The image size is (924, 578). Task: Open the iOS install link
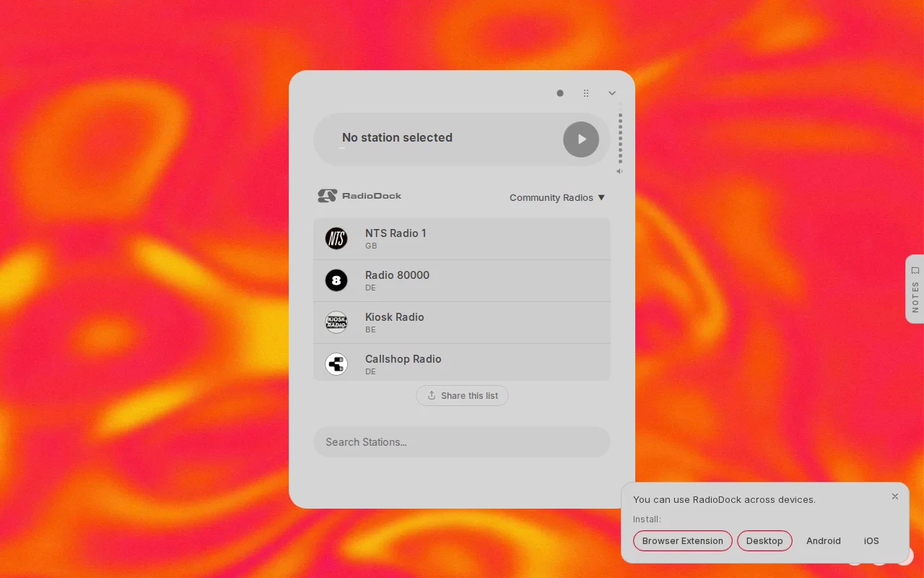coord(871,540)
